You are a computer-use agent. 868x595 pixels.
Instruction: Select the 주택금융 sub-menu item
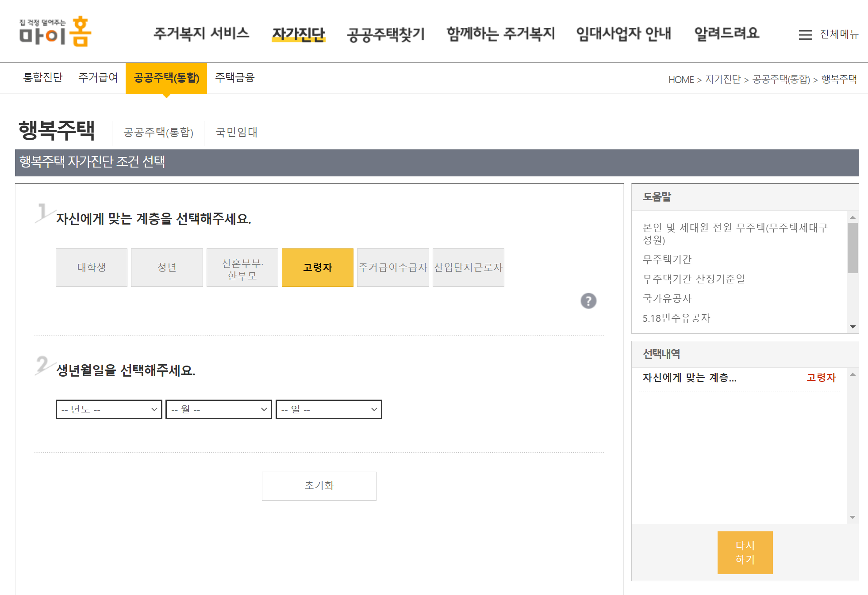point(234,78)
